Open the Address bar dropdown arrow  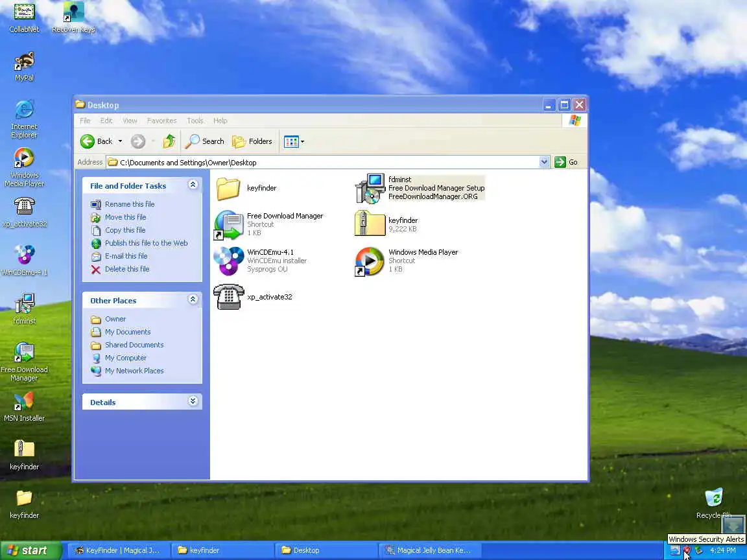(544, 163)
